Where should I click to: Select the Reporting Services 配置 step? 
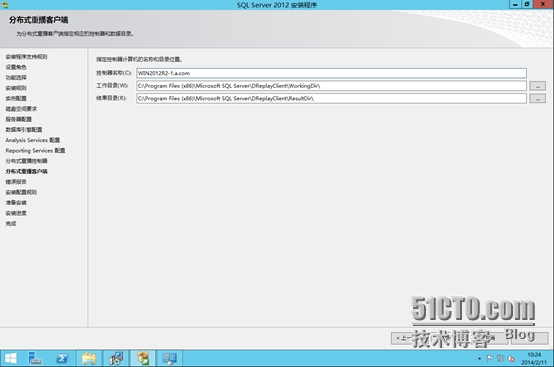coord(35,150)
